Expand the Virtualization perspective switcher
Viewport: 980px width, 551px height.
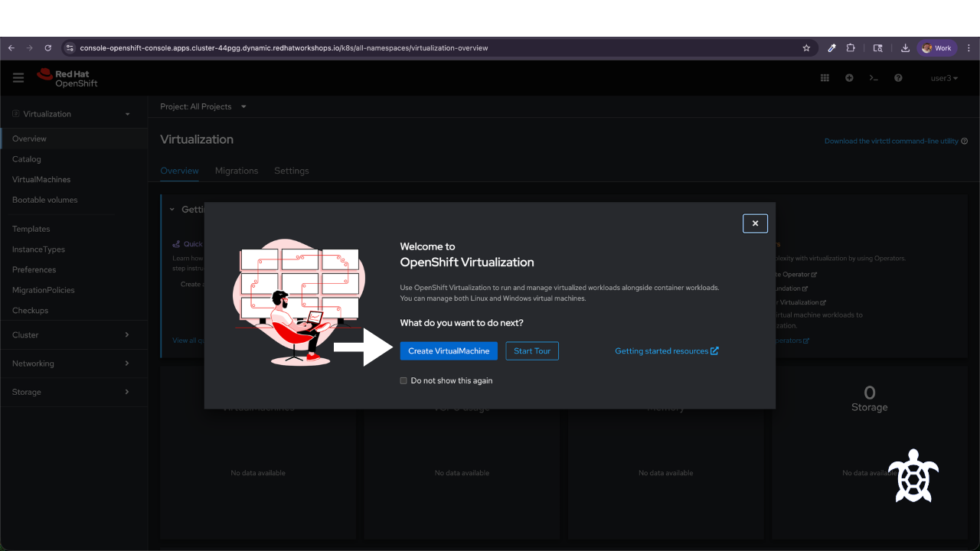tap(73, 114)
